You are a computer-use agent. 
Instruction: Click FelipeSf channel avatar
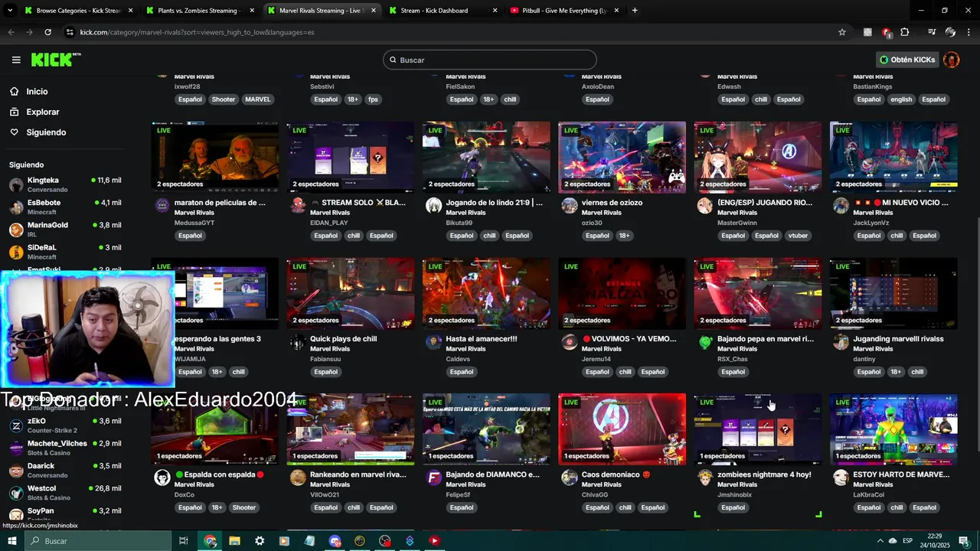coord(433,478)
